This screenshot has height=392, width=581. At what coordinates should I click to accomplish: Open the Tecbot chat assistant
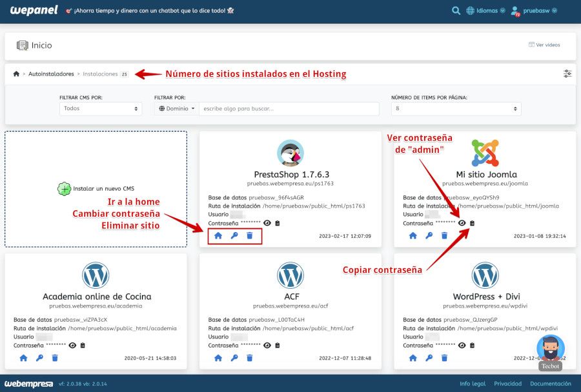[x=551, y=352]
